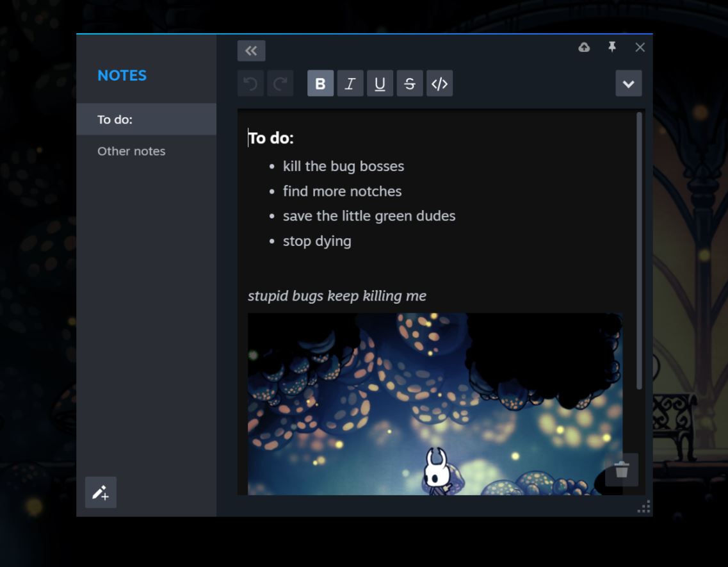Collapse the note with the double-chevron button

point(251,50)
